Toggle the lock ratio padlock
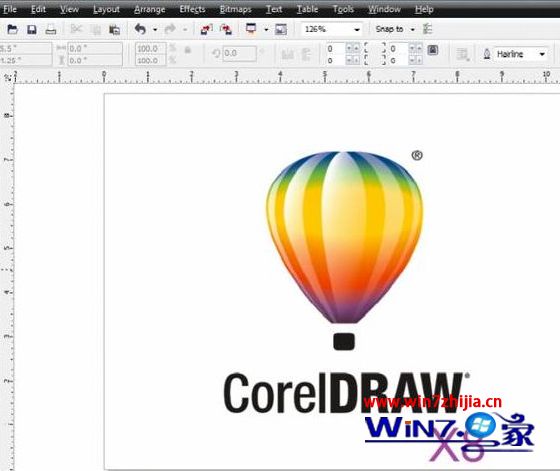The width and height of the screenshot is (560, 471). tap(187, 50)
